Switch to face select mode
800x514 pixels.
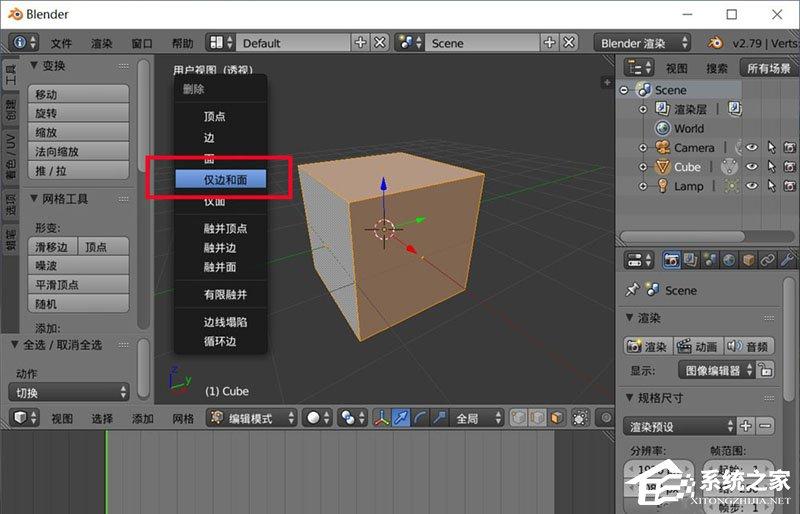[x=557, y=418]
